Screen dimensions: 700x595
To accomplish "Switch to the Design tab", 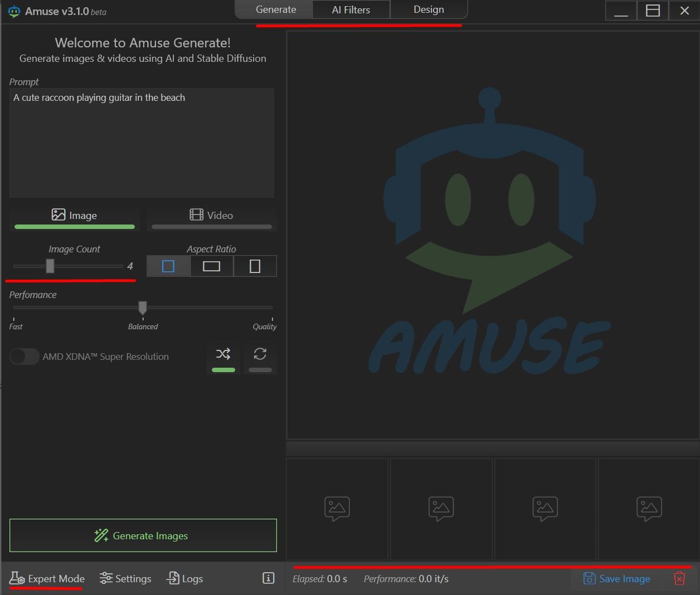I will (x=429, y=9).
